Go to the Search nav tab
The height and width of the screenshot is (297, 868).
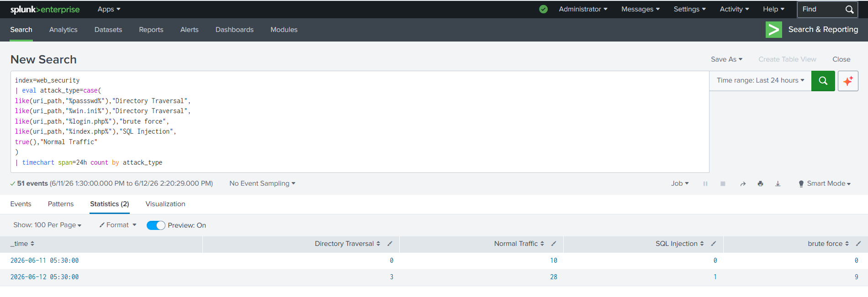click(21, 30)
